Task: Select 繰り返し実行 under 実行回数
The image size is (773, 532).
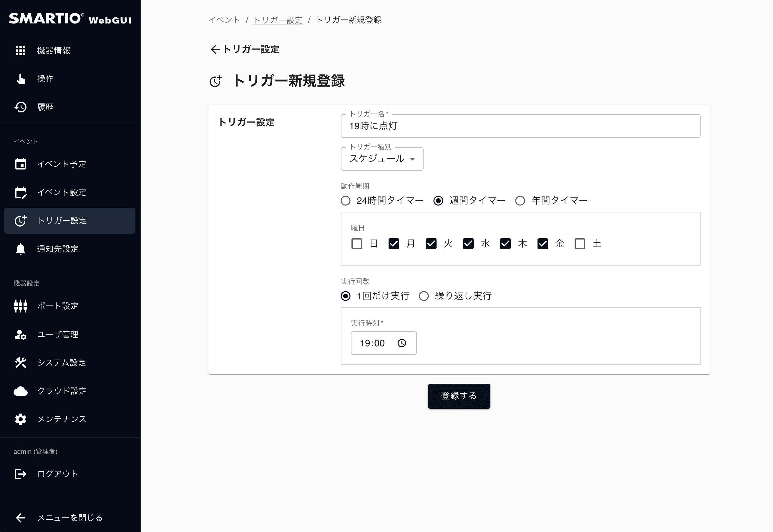Action: [424, 296]
